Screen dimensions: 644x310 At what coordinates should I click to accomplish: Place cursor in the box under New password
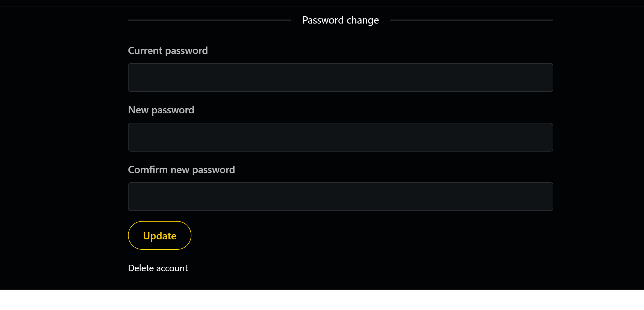(x=340, y=137)
